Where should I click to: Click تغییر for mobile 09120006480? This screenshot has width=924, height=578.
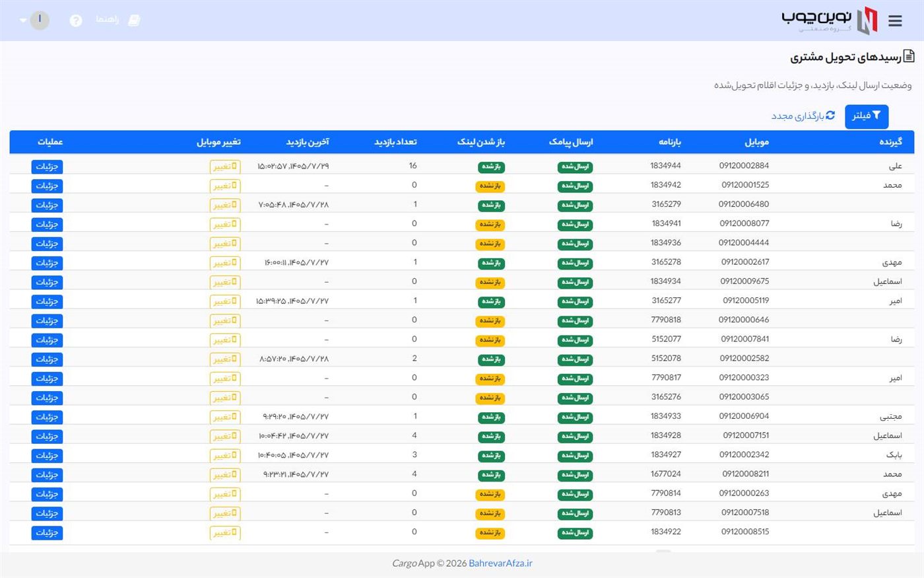225,205
